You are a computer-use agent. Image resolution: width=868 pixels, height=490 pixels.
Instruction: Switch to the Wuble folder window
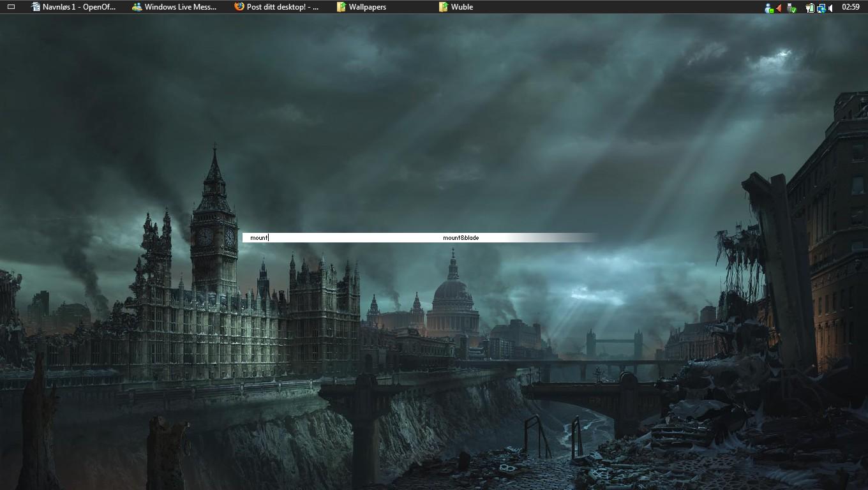click(456, 7)
